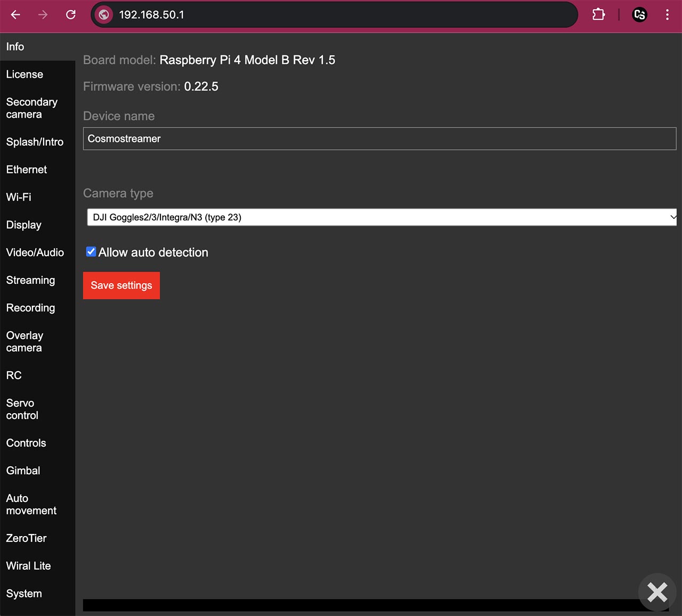The image size is (682, 616).
Task: Open the Camera type dropdown
Action: (382, 217)
